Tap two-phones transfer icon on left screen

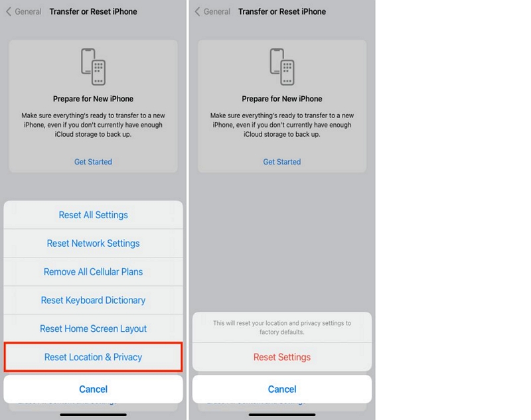[93, 66]
